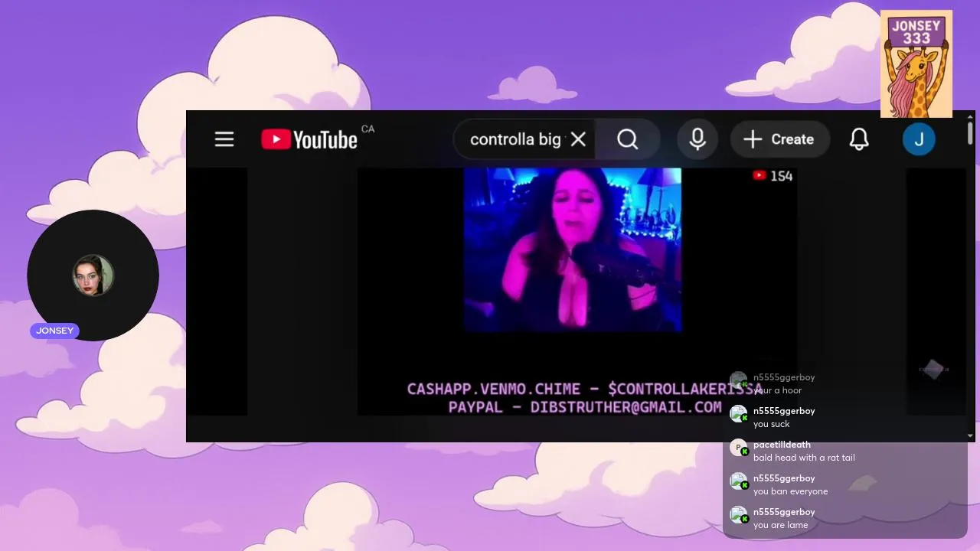980x551 pixels.
Task: Click the JONSEY 333 giraffe badge
Action: (x=916, y=64)
